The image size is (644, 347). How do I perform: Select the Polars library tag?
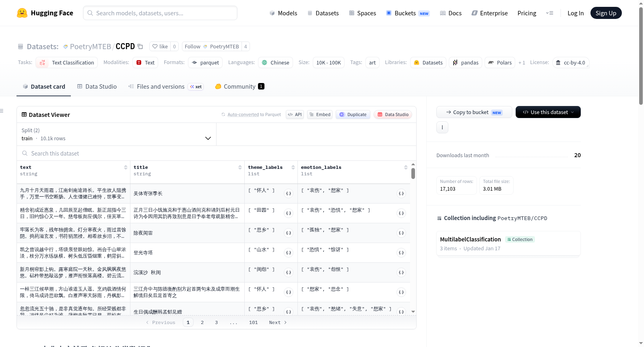pos(500,62)
